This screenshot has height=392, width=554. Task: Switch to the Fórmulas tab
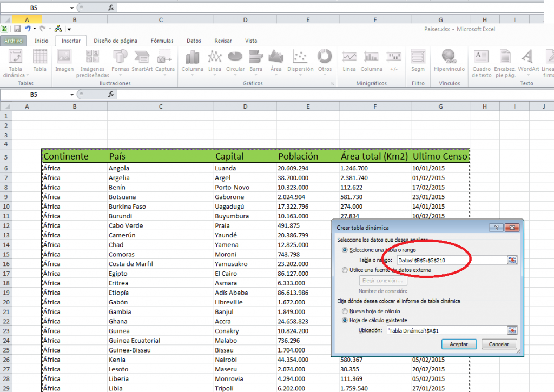coord(162,41)
